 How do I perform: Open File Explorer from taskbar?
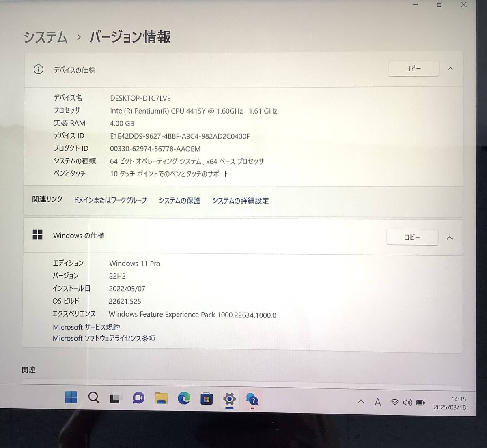point(162,399)
